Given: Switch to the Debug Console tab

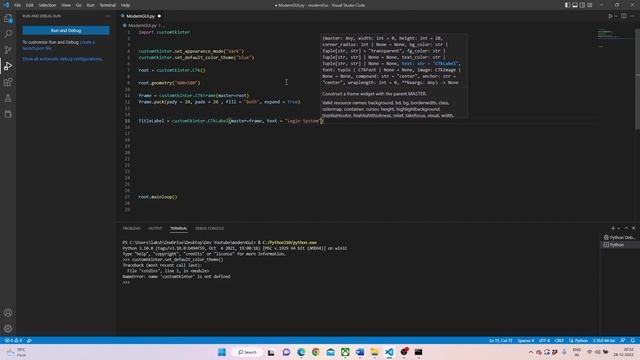Looking at the screenshot, I should (209, 228).
